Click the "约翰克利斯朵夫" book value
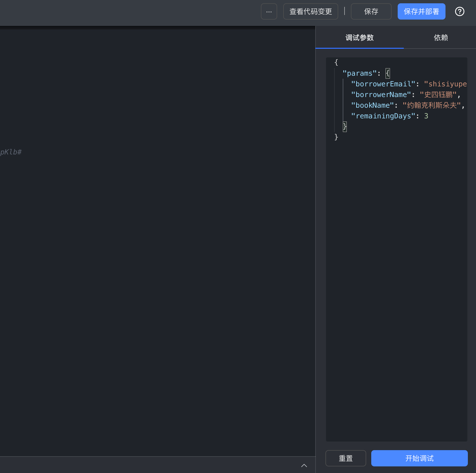476x473 pixels. tap(432, 105)
